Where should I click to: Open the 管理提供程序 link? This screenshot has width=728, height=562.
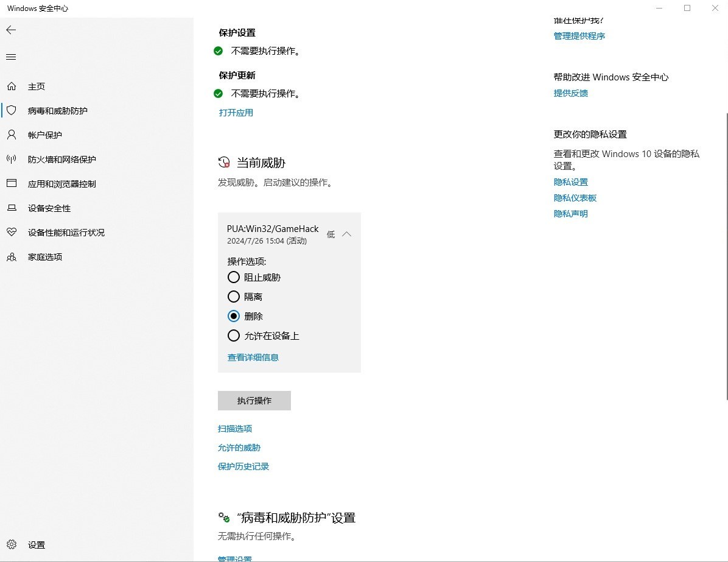click(579, 36)
